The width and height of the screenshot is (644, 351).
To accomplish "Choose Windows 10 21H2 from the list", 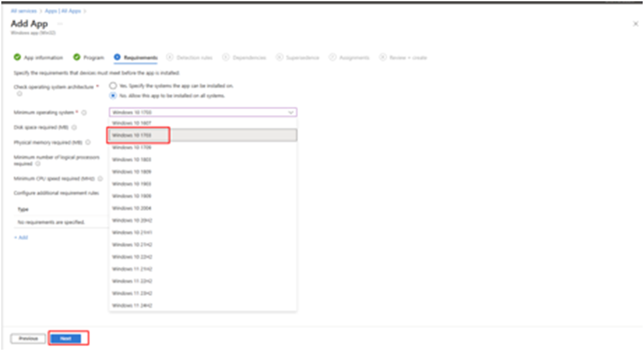I will point(203,245).
